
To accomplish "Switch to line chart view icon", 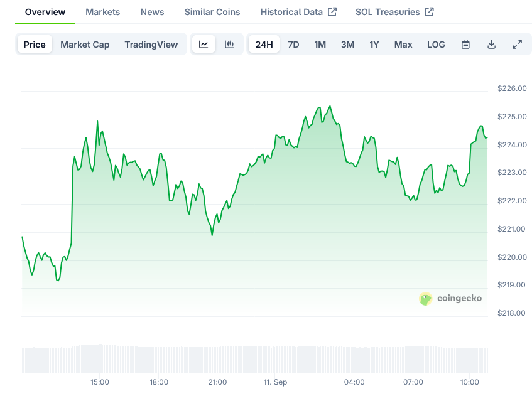I will 204,45.
